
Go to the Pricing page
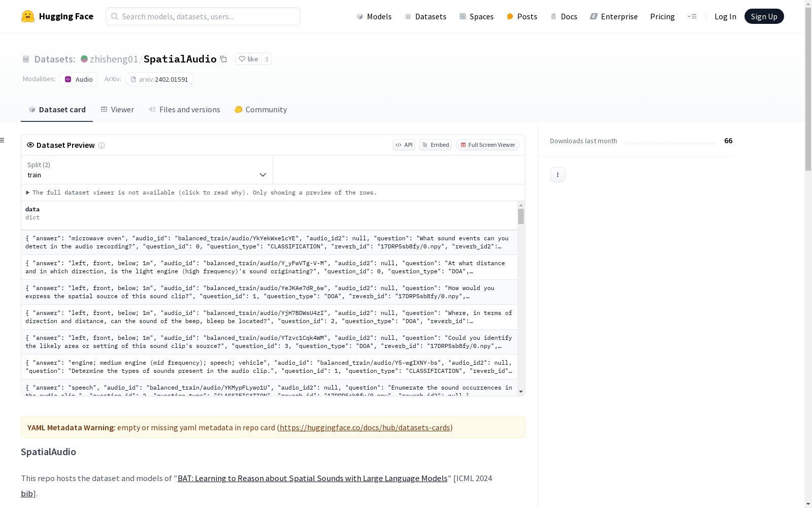click(x=662, y=16)
